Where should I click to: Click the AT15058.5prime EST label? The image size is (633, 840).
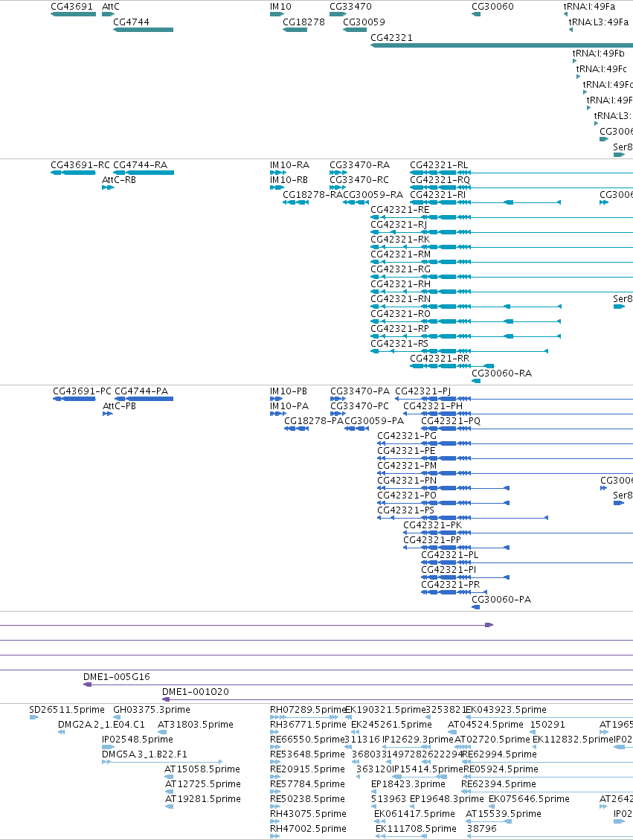(x=202, y=769)
